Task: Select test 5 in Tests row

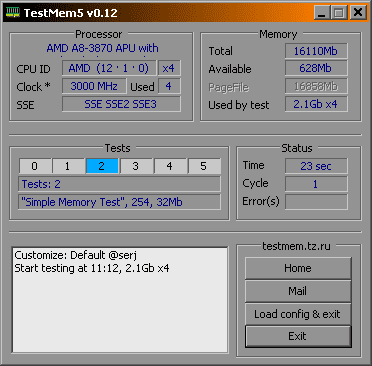Action: tap(204, 166)
